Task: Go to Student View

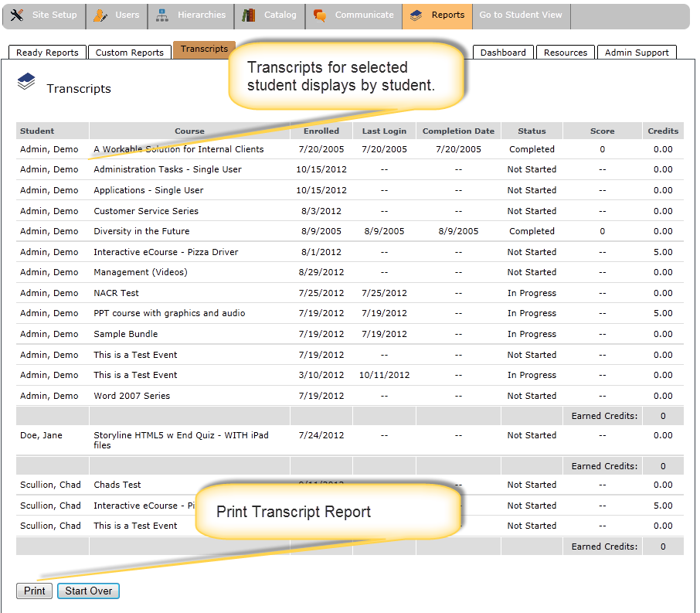Action: [x=521, y=16]
